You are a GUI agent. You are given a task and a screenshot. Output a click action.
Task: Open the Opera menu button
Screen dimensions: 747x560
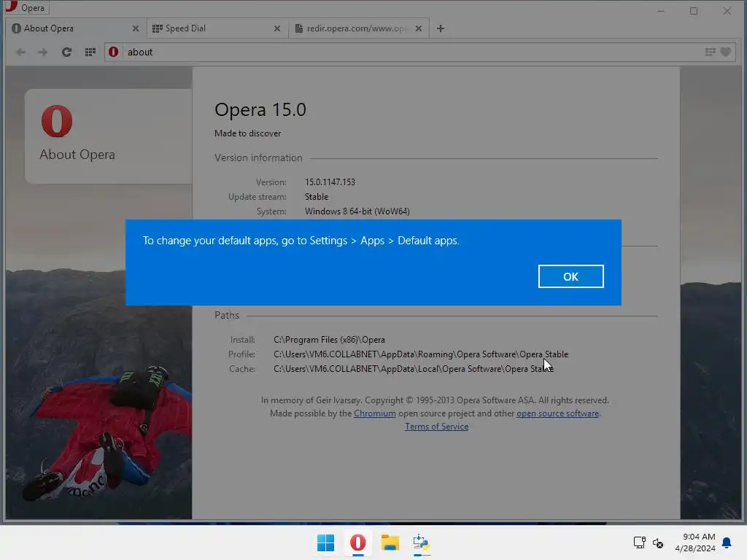[x=26, y=7]
